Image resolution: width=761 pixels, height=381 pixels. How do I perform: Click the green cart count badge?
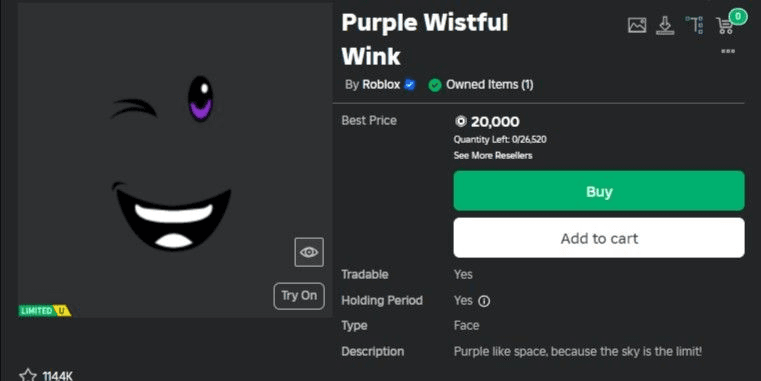(x=738, y=17)
